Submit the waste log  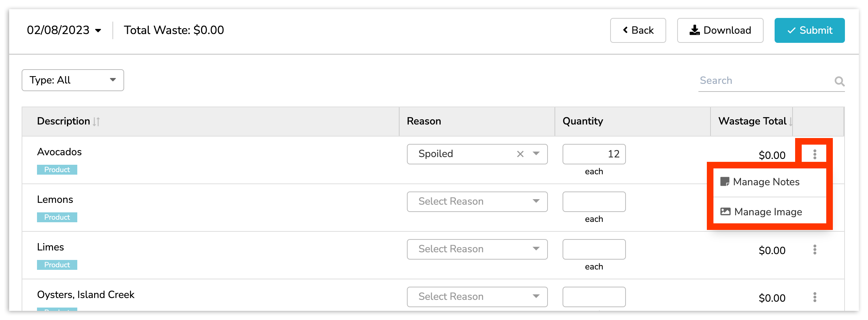click(x=809, y=30)
